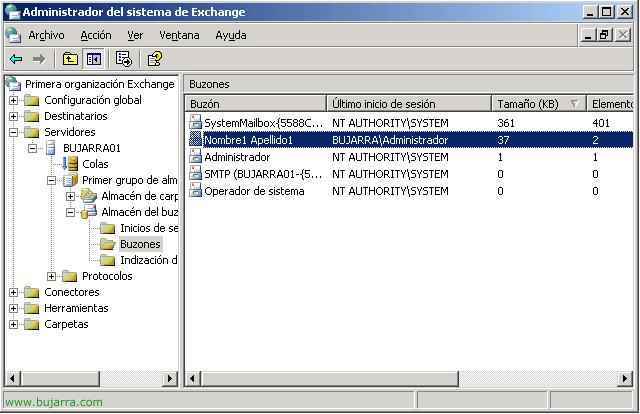The image size is (640, 414).
Task: Click the Export list toolbar icon
Action: [x=124, y=59]
